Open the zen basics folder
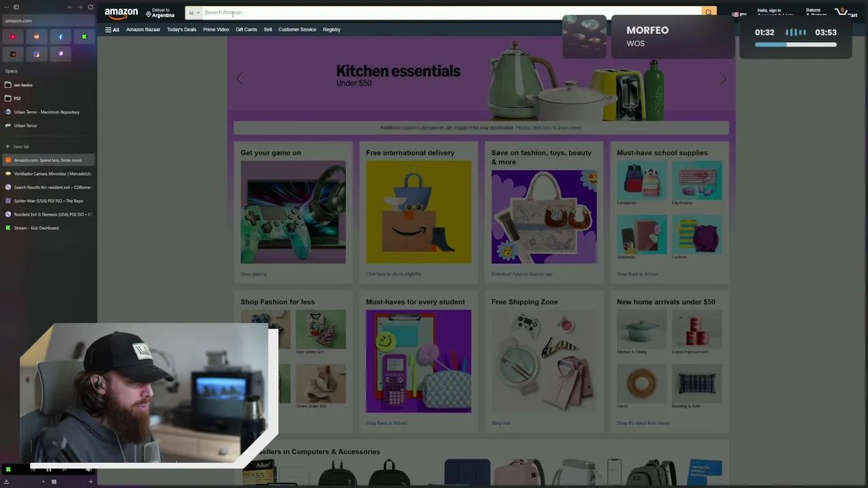 click(47, 85)
